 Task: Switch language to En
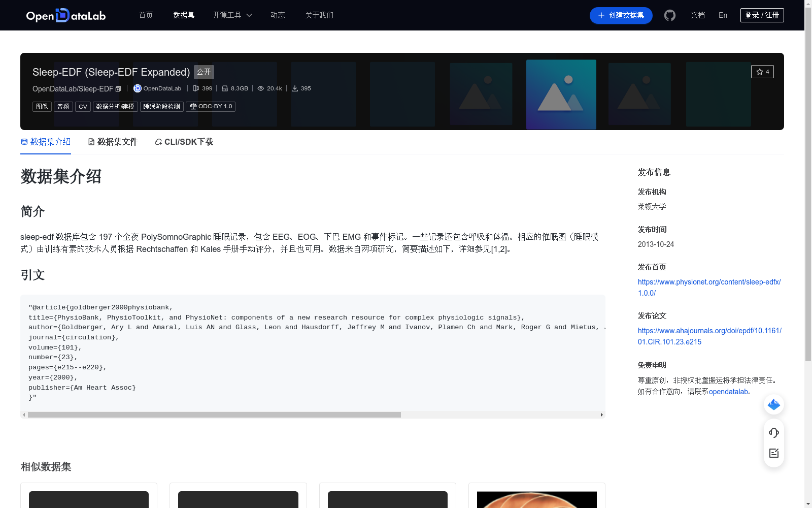coord(723,15)
